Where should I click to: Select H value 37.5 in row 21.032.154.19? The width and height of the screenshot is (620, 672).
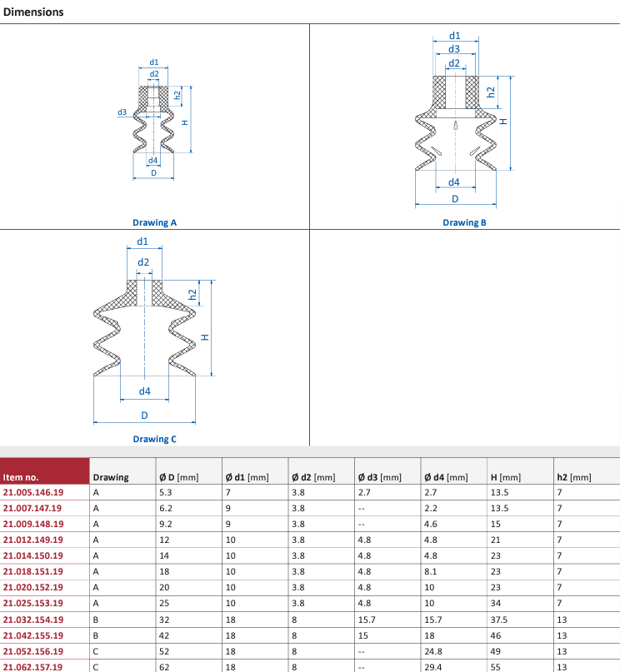[x=499, y=620]
